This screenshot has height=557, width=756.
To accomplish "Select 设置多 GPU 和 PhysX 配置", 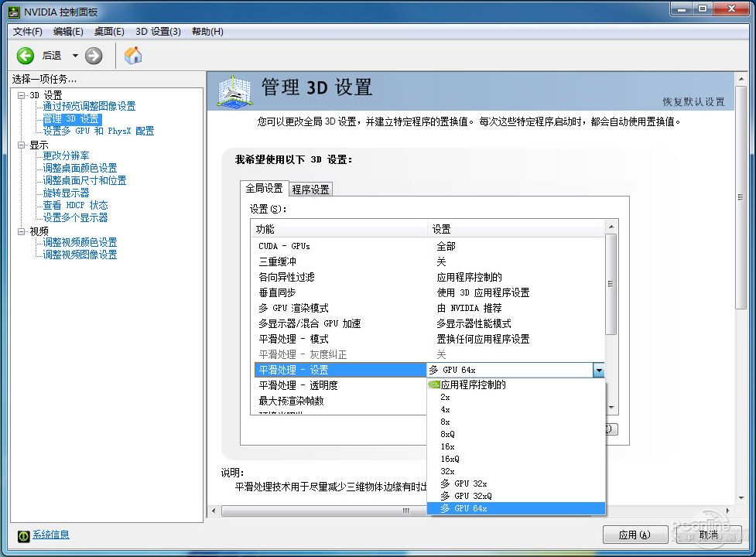I will point(98,131).
